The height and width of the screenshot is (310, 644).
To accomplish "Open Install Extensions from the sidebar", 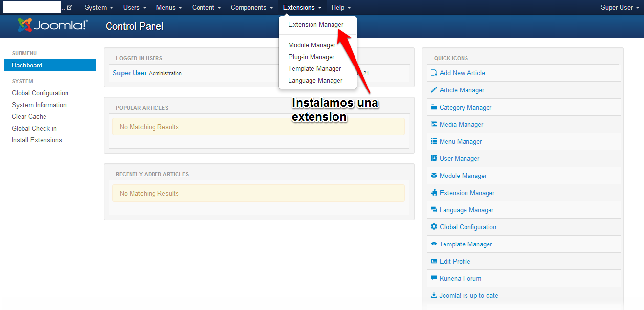I will point(37,140).
